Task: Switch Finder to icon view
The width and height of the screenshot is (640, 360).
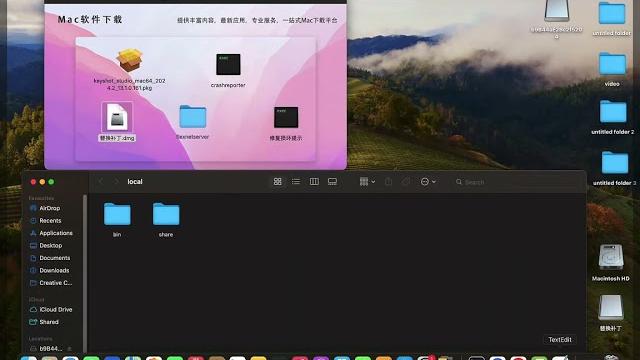Action: pyautogui.click(x=278, y=182)
